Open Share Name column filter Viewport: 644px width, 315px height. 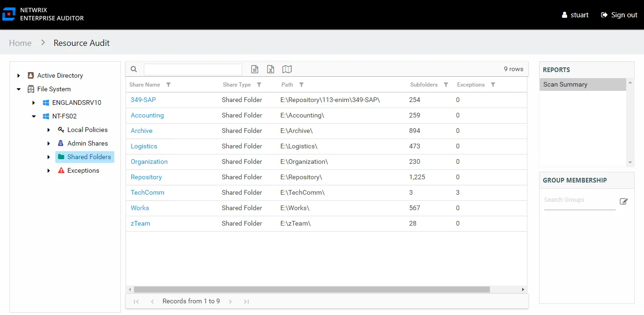point(169,85)
